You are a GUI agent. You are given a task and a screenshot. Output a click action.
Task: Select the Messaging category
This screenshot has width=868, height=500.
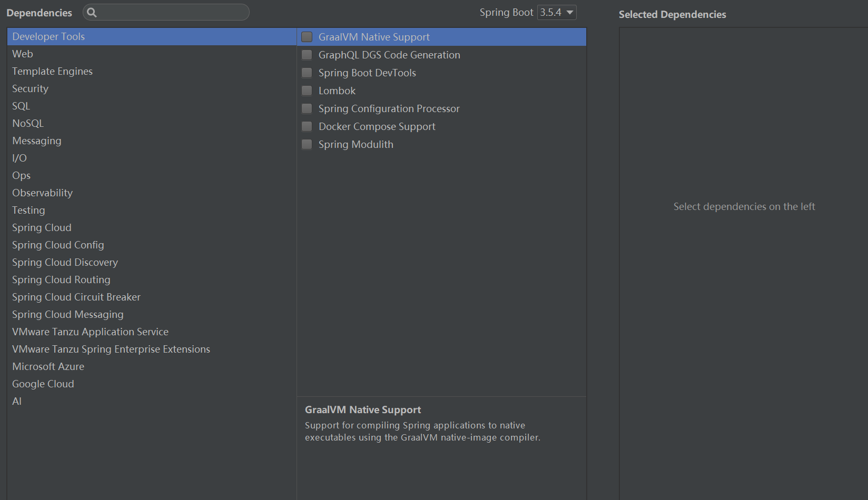click(x=152, y=141)
